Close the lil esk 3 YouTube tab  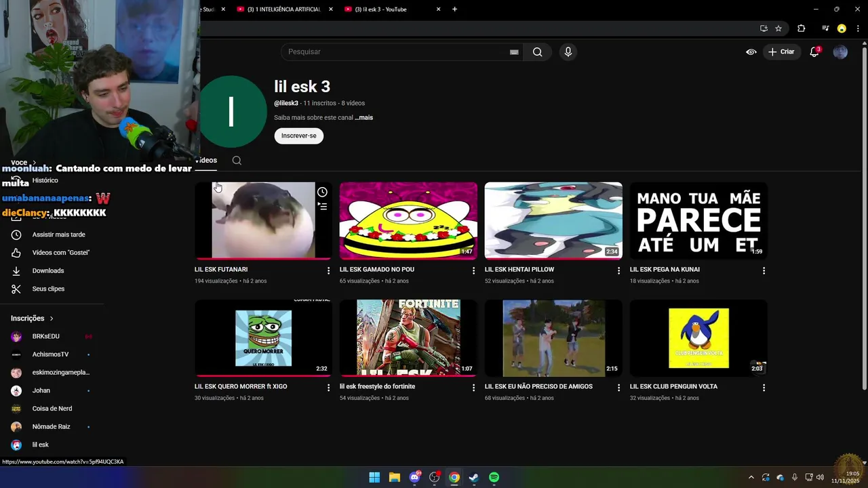tap(438, 9)
